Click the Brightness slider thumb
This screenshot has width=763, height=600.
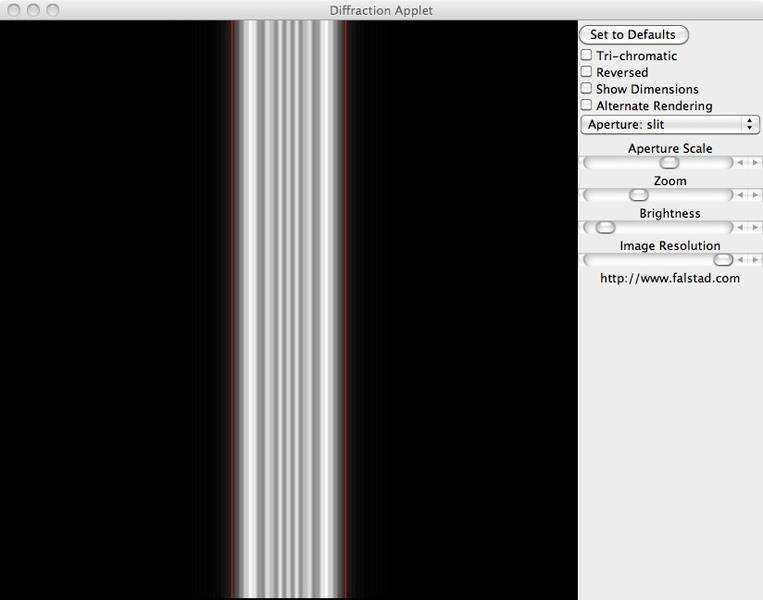pyautogui.click(x=605, y=227)
